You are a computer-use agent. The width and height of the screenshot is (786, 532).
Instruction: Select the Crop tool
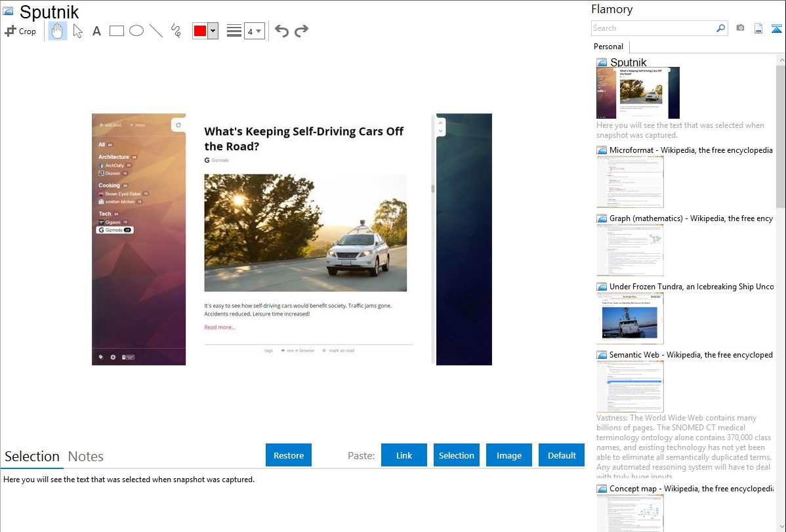click(20, 31)
